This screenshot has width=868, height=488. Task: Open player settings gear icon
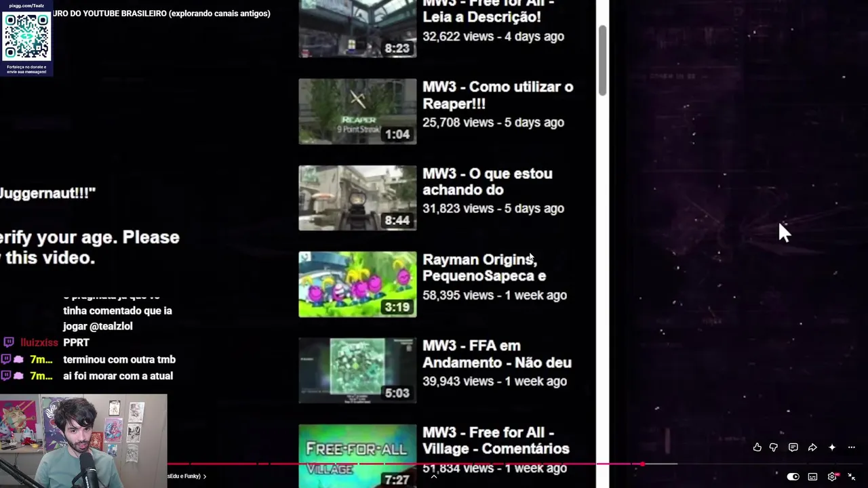click(832, 476)
